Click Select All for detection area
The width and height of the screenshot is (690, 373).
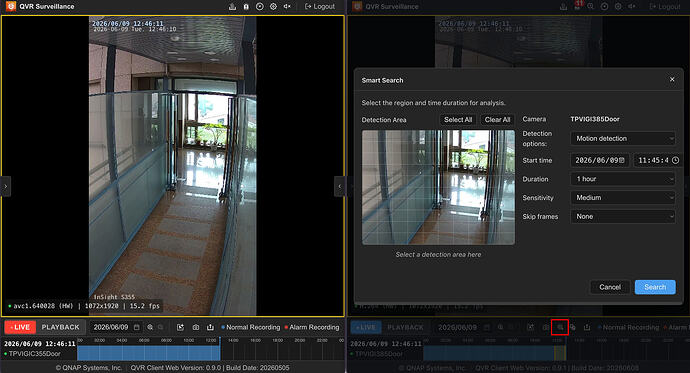click(x=458, y=120)
